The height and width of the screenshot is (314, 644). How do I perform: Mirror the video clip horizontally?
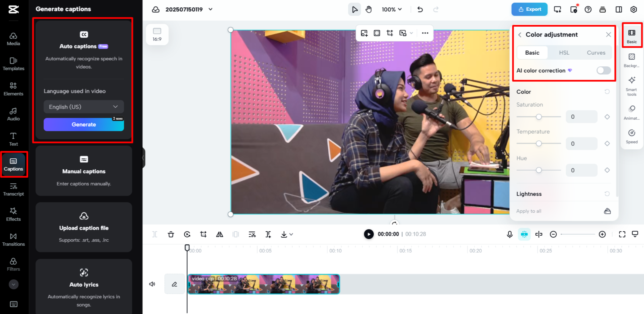(x=219, y=234)
